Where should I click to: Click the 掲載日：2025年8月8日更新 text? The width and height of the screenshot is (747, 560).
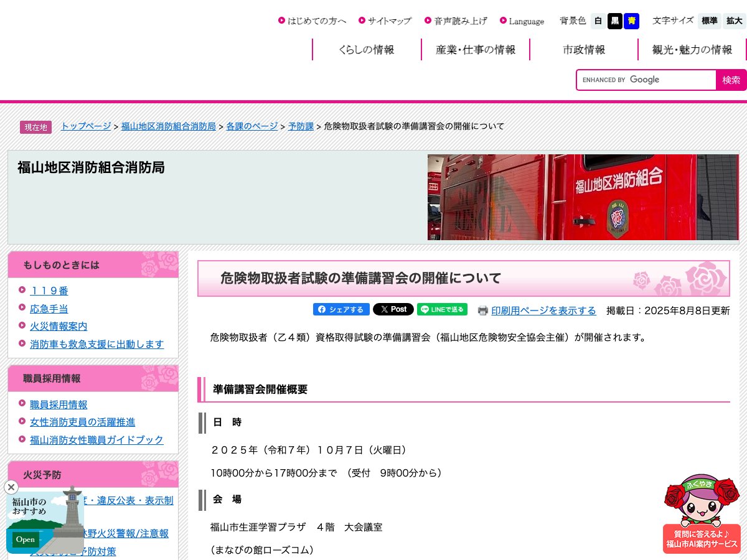pos(668,310)
